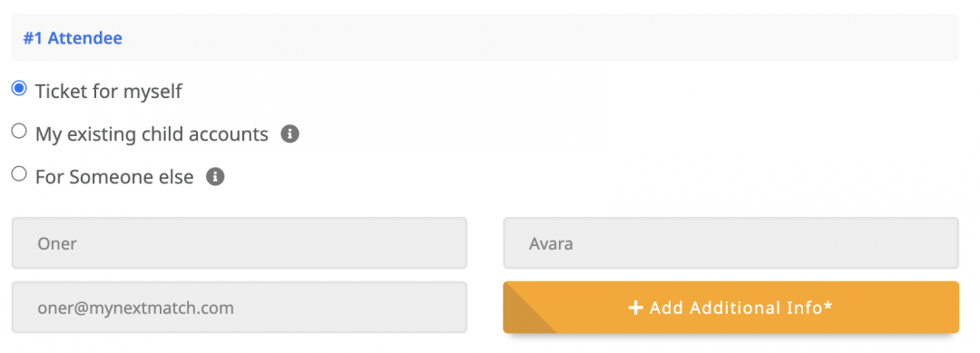Click the email address text in field
The height and width of the screenshot is (353, 980).
(135, 308)
